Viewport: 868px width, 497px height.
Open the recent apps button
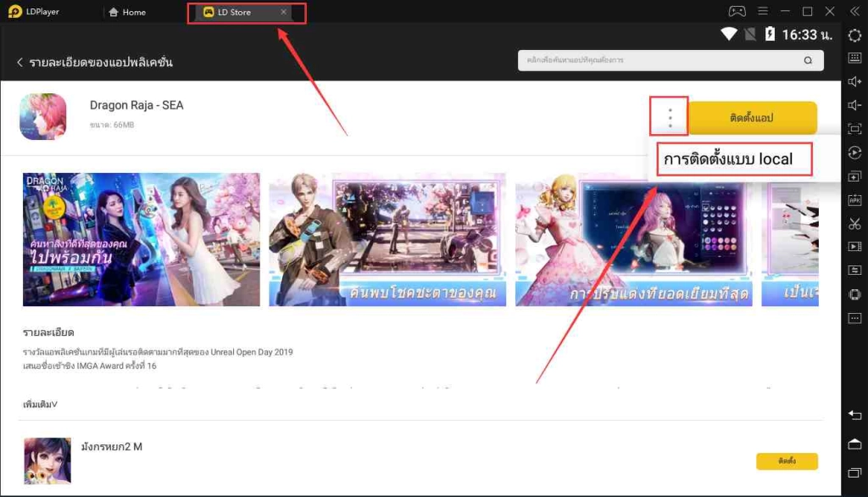[x=854, y=472]
